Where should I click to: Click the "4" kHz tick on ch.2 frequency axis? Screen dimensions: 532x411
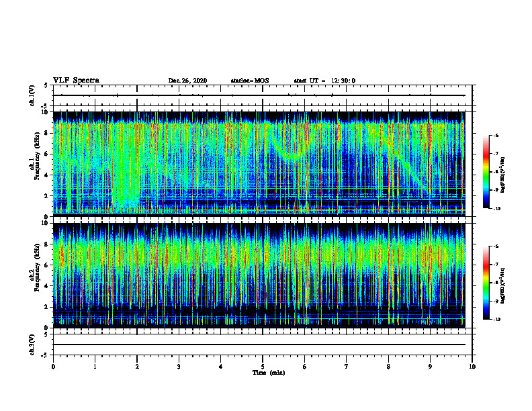coord(47,286)
